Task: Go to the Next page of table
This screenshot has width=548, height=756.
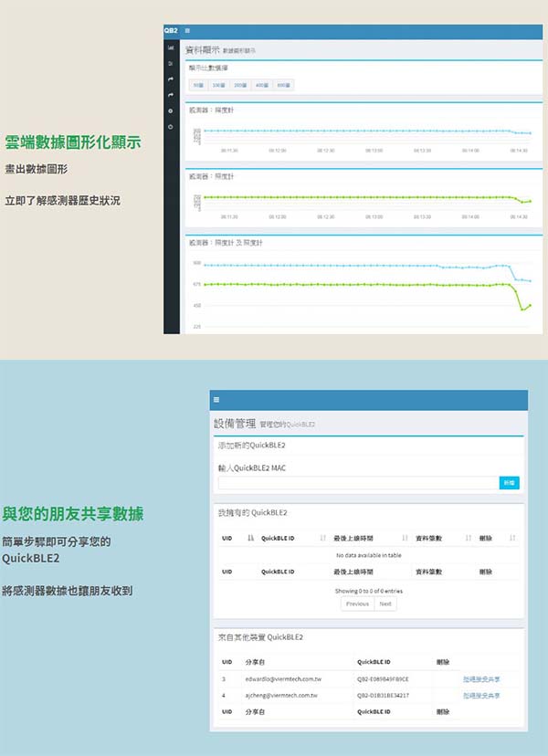Action: tap(385, 604)
